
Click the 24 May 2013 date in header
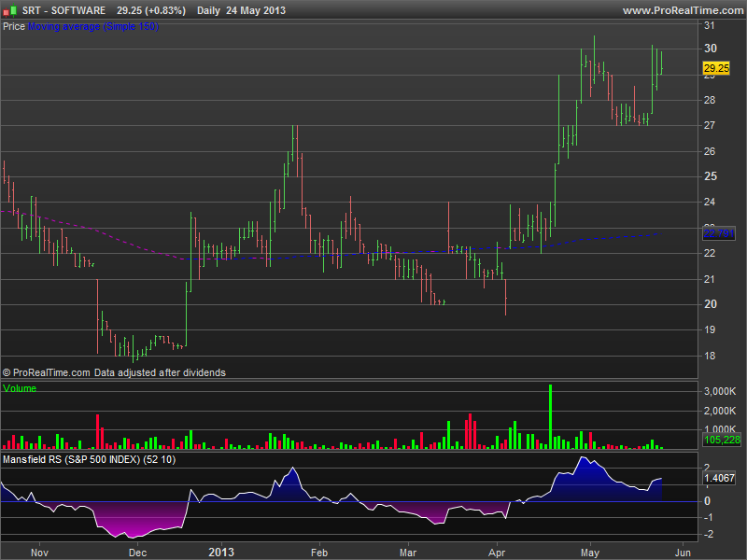256,10
